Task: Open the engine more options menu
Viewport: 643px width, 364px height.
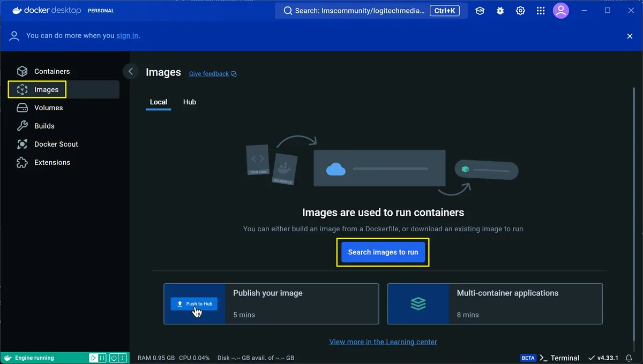Action: pyautogui.click(x=123, y=358)
